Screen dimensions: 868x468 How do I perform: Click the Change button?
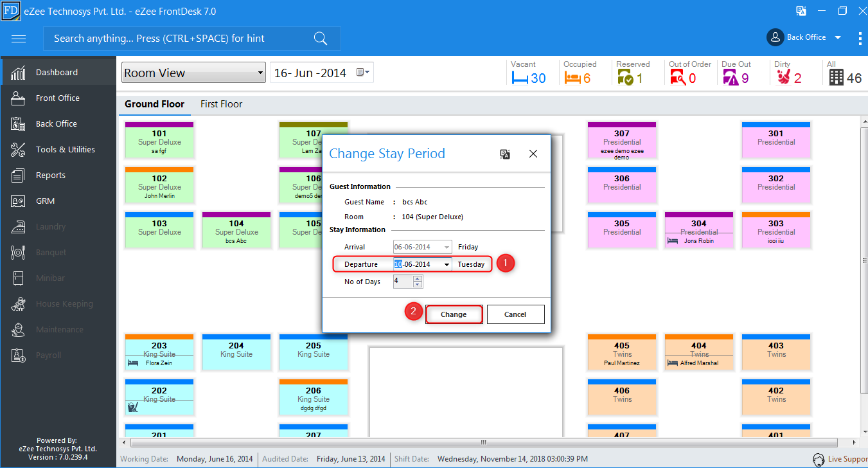tap(454, 314)
